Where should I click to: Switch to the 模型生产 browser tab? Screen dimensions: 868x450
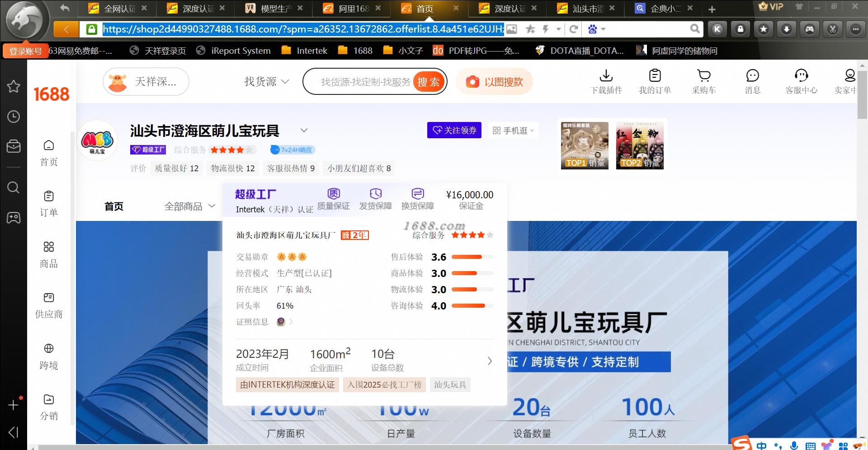coord(274,8)
